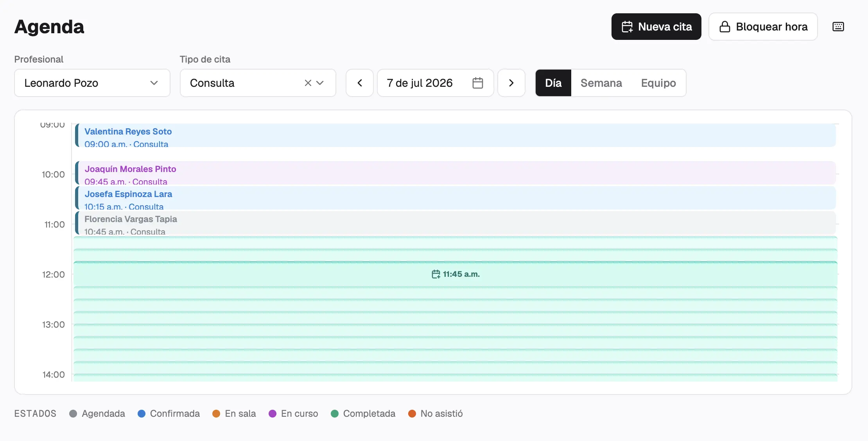Go to previous day with left chevron
This screenshot has width=868, height=441.
(360, 83)
